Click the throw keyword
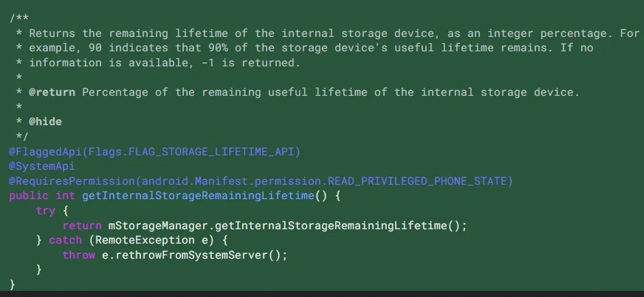 (79, 255)
